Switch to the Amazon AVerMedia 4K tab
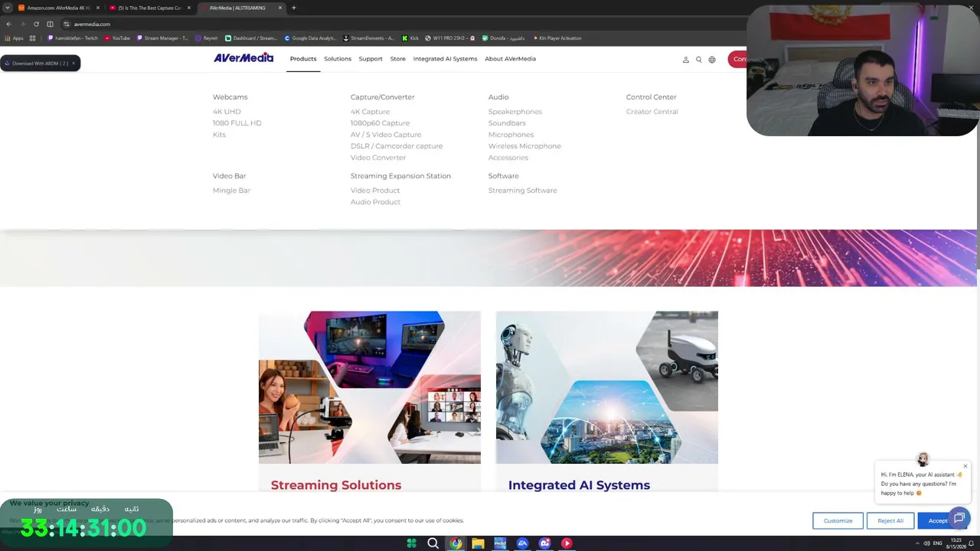The image size is (980, 551). [59, 8]
